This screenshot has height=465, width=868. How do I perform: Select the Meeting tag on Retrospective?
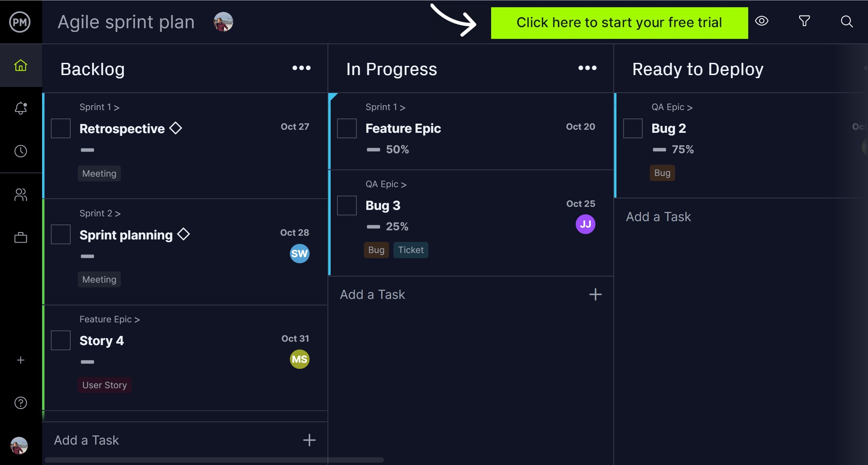pos(98,173)
